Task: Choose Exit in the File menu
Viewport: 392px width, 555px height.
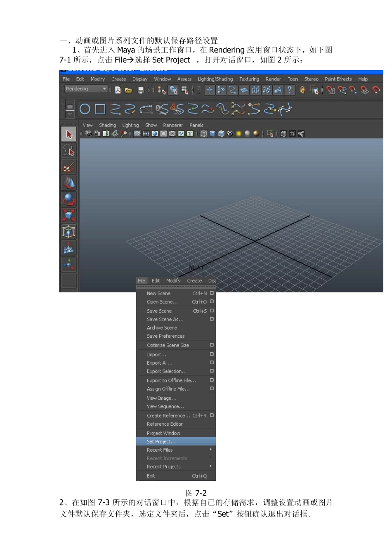Action: pyautogui.click(x=176, y=476)
